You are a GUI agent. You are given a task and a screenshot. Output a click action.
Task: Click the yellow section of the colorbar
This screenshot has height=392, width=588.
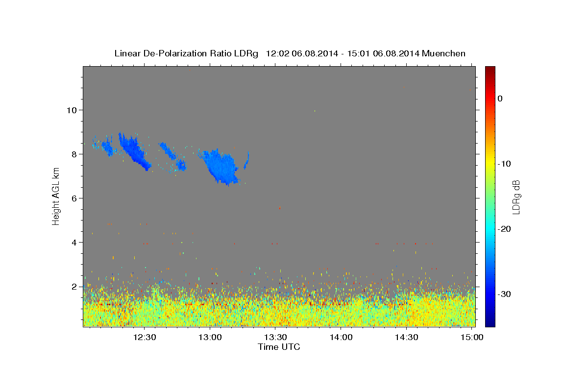point(490,162)
